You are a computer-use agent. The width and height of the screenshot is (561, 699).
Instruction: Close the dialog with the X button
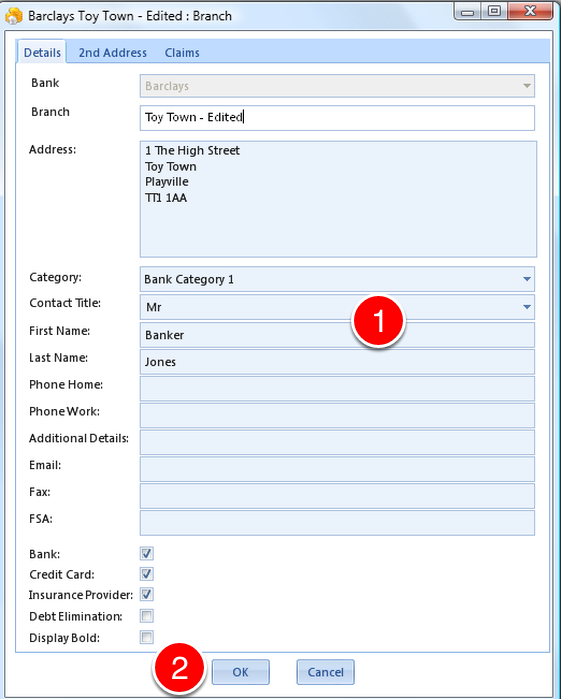529,11
